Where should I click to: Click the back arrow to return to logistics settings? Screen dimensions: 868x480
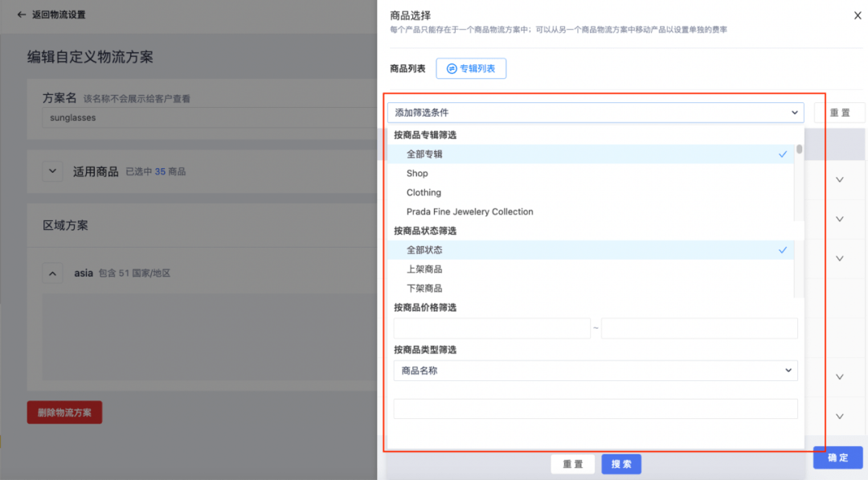21,14
